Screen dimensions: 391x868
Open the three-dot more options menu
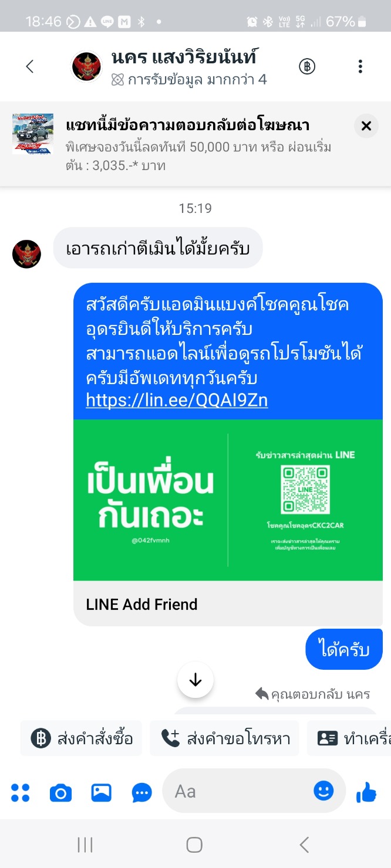click(360, 67)
